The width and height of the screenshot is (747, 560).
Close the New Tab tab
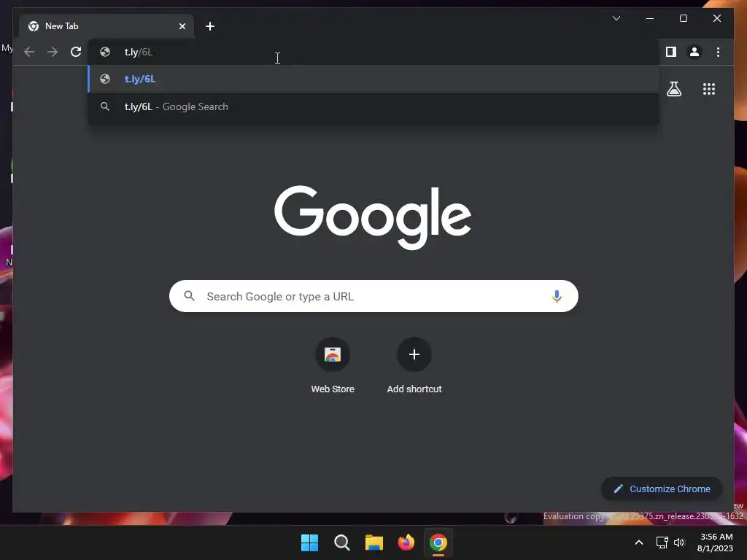point(182,26)
